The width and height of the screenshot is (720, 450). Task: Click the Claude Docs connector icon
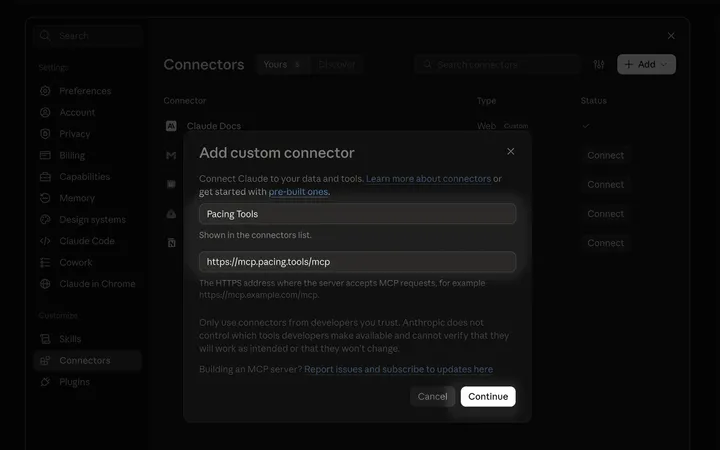[x=171, y=126]
